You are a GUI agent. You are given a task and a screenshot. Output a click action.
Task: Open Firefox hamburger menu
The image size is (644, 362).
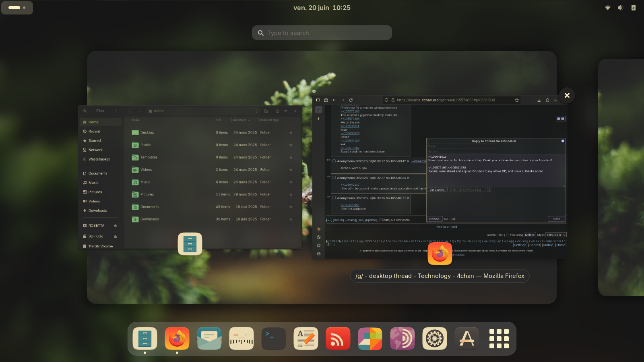pyautogui.click(x=555, y=100)
